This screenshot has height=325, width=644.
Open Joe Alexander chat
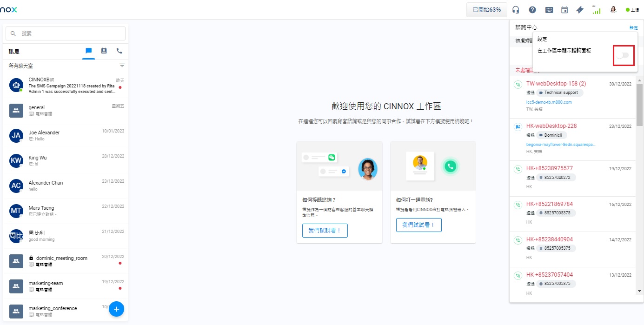66,135
